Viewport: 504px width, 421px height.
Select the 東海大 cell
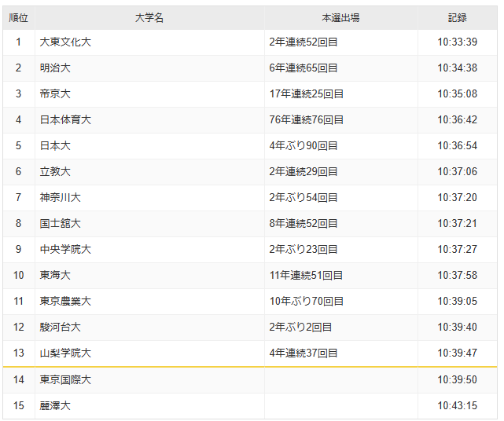pos(149,276)
